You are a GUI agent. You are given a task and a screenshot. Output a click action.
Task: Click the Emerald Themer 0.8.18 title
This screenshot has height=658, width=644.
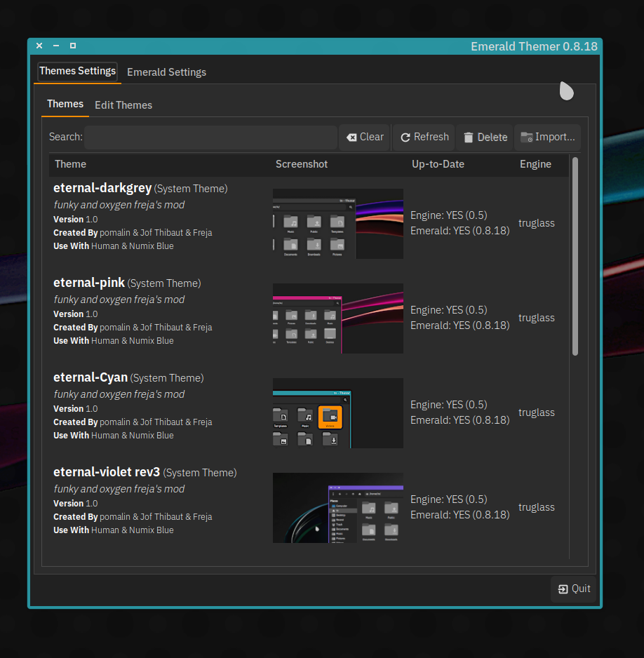pyautogui.click(x=534, y=46)
